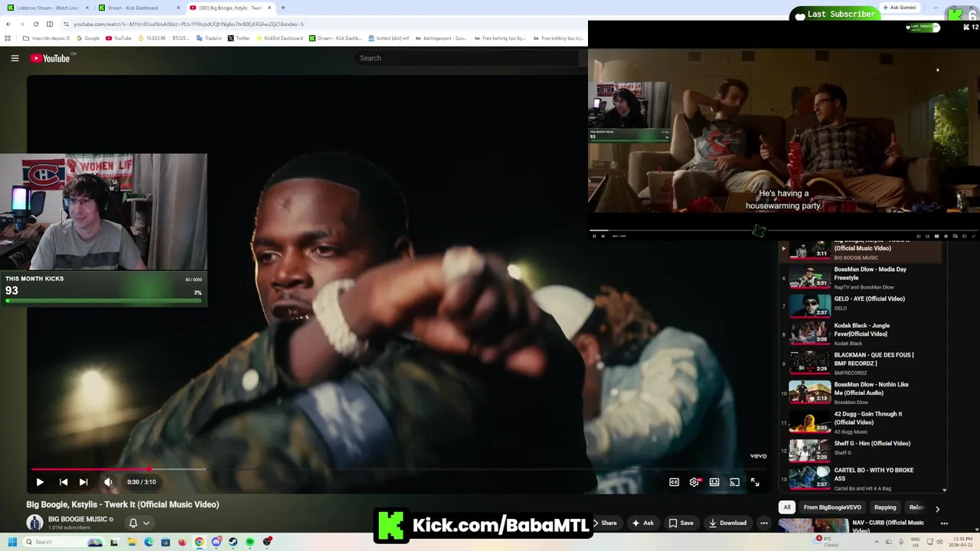The height and width of the screenshot is (551, 980).
Task: Open the YouTube player settings gear
Action: [x=694, y=482]
